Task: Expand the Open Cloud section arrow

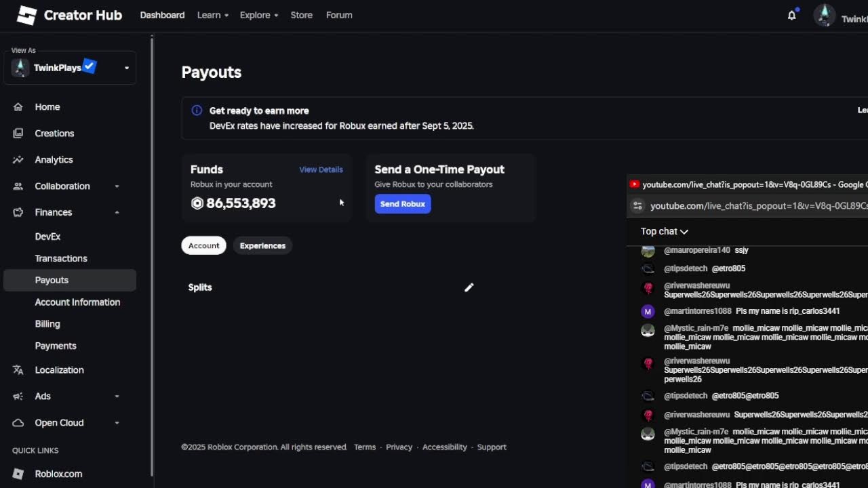Action: pyautogui.click(x=117, y=423)
